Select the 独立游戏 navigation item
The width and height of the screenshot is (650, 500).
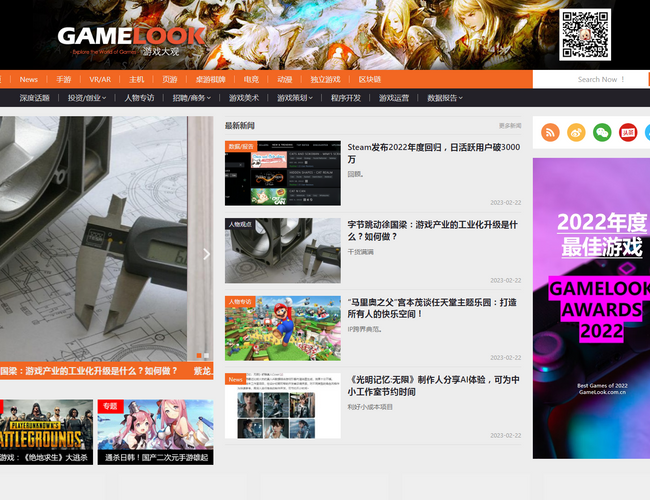point(325,79)
